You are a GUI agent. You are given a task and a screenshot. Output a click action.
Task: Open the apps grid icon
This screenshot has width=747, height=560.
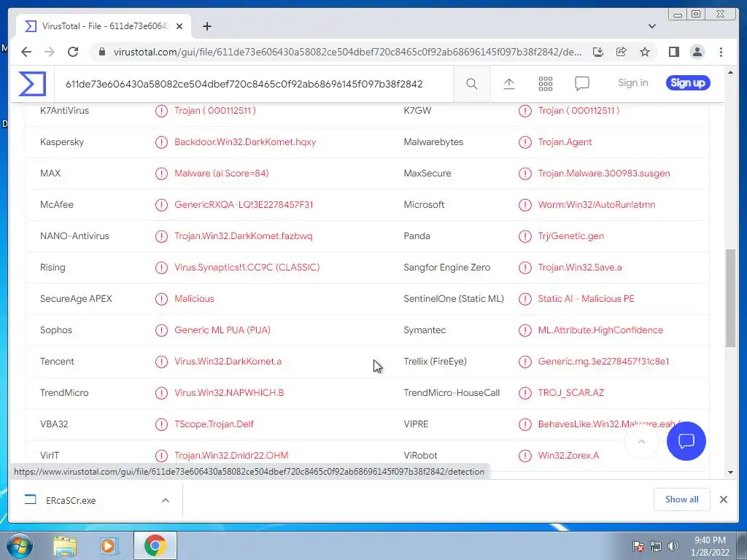tap(546, 84)
